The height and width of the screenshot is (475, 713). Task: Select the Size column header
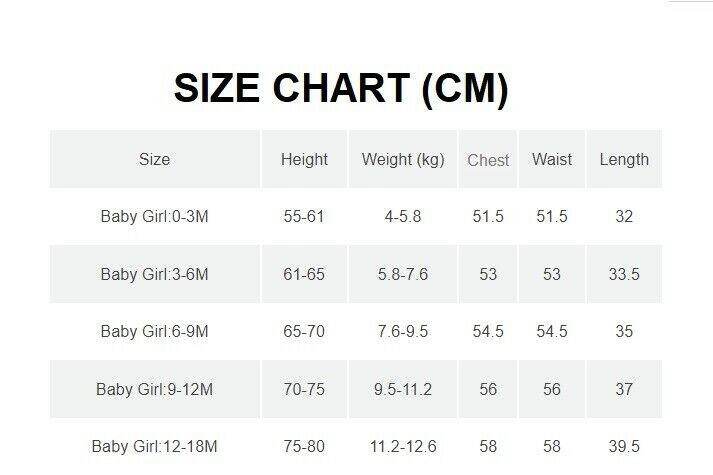point(154,159)
